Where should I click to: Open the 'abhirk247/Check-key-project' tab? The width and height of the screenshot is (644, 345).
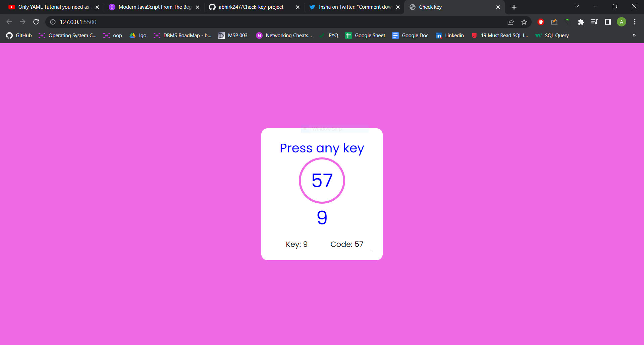(252, 7)
